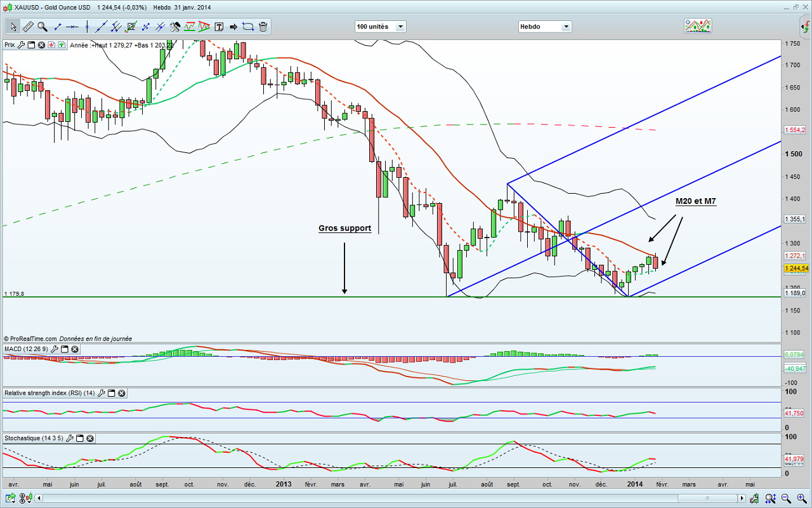This screenshot has width=812, height=508.
Task: Select the vertical line drawing tool
Action: click(x=87, y=27)
